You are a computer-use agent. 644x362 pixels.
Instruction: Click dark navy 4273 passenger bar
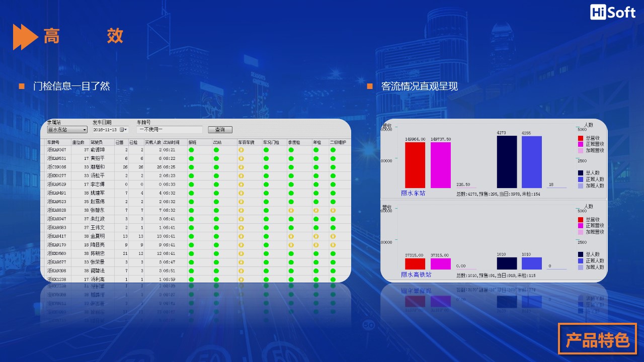click(507, 162)
